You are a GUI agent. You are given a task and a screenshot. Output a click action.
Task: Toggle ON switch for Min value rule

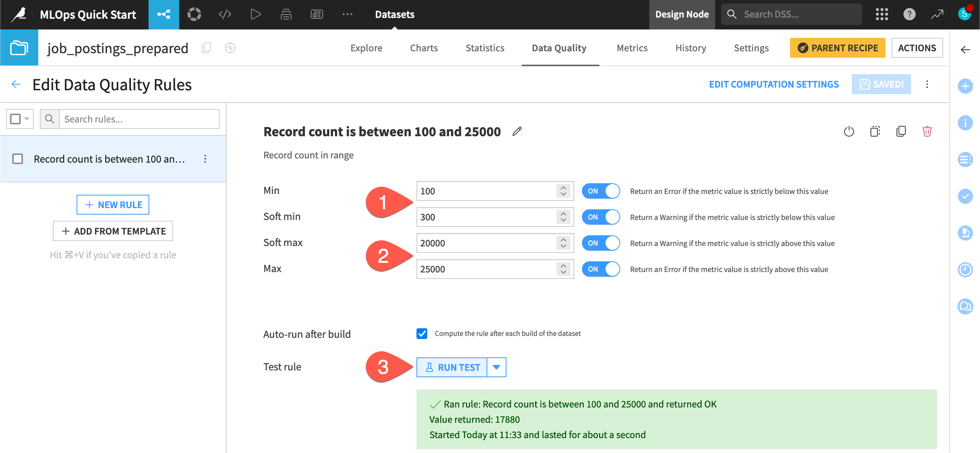click(x=601, y=191)
